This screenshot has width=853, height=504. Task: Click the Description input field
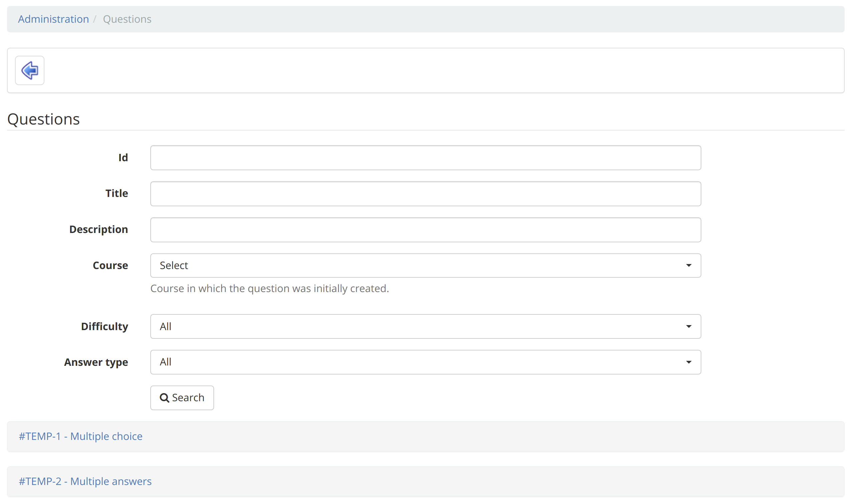click(425, 230)
